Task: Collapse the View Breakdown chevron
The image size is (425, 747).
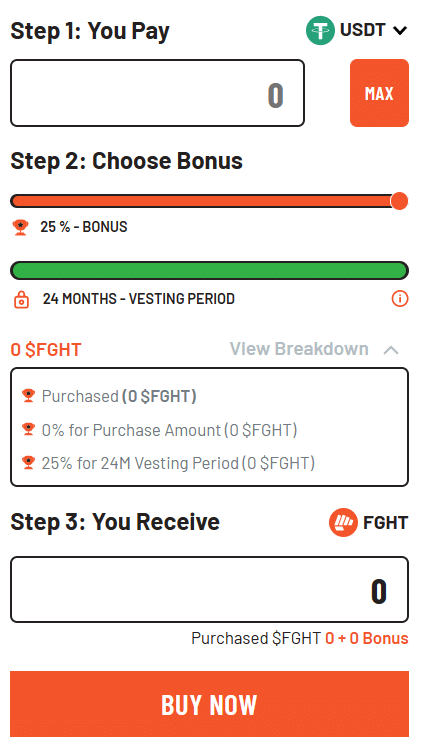Action: (391, 350)
